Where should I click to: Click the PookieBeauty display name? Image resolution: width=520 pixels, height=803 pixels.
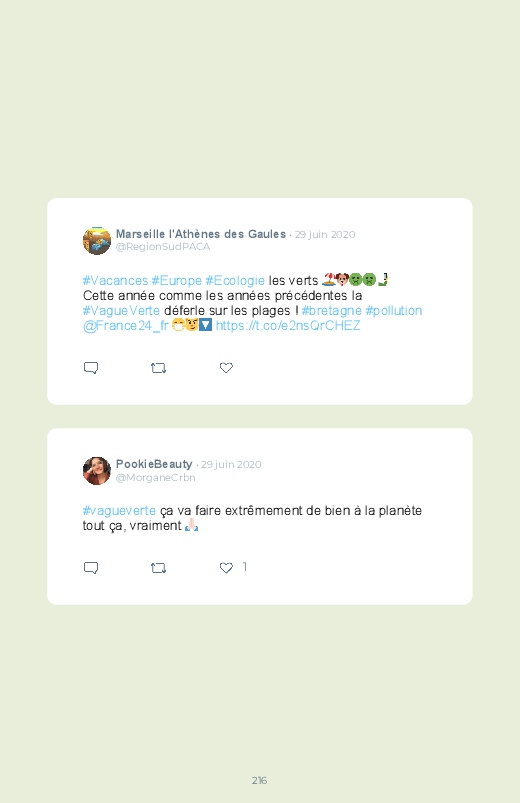click(154, 464)
